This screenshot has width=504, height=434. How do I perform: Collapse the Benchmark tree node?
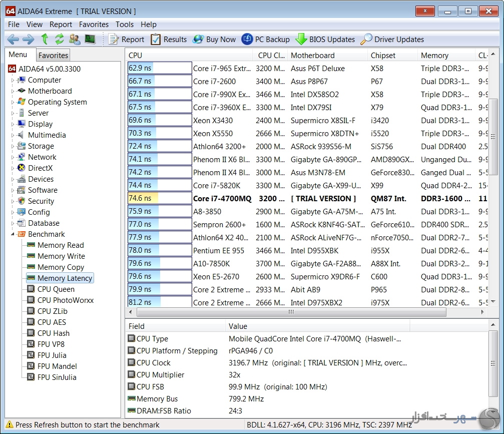point(13,234)
